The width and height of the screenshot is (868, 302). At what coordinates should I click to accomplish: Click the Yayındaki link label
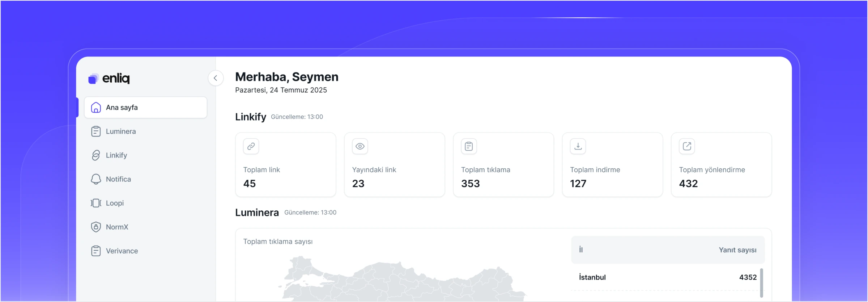point(374,170)
